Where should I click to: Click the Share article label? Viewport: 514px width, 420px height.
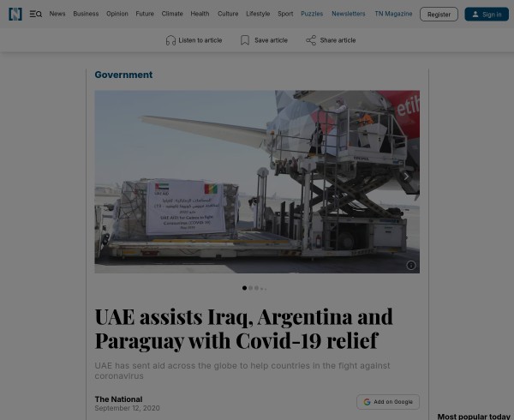coord(338,40)
